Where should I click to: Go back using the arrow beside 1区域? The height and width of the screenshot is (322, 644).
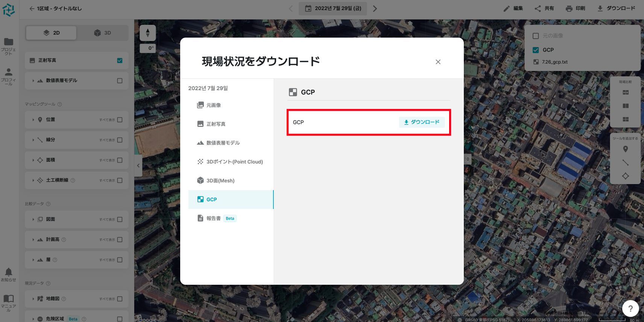(32, 9)
